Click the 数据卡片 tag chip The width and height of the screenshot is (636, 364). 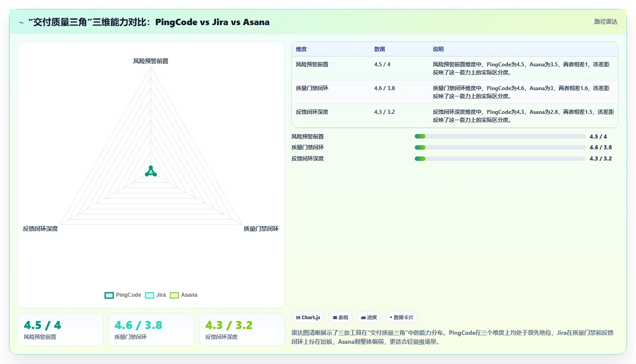(x=402, y=317)
